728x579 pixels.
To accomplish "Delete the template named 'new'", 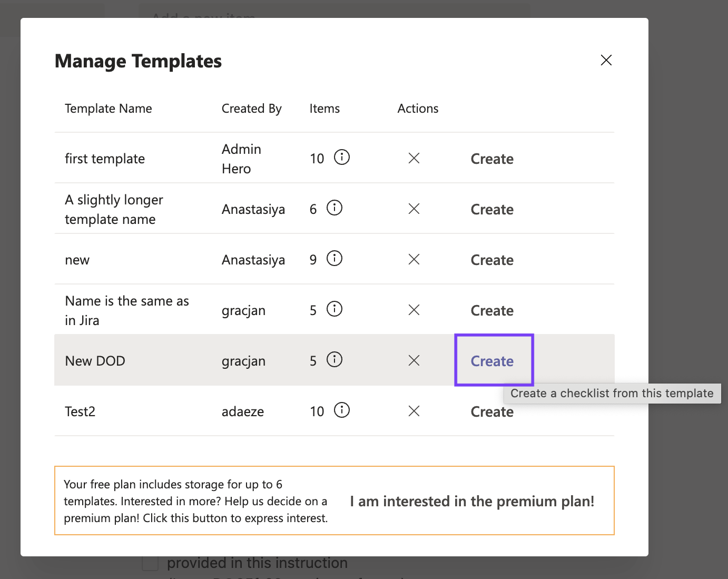I will point(414,259).
